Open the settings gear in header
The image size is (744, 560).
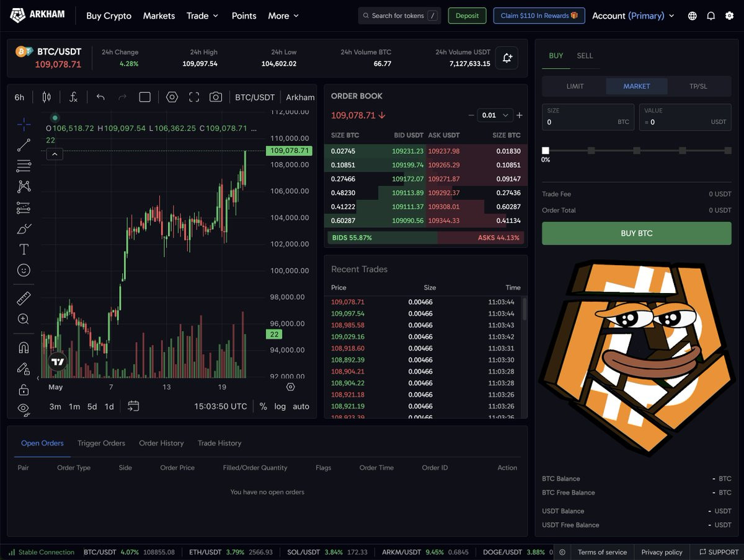(x=729, y=15)
